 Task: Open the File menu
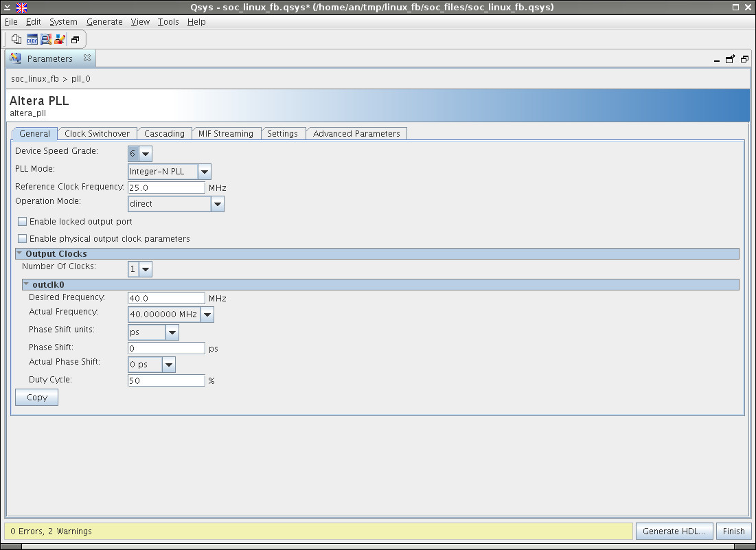11,22
